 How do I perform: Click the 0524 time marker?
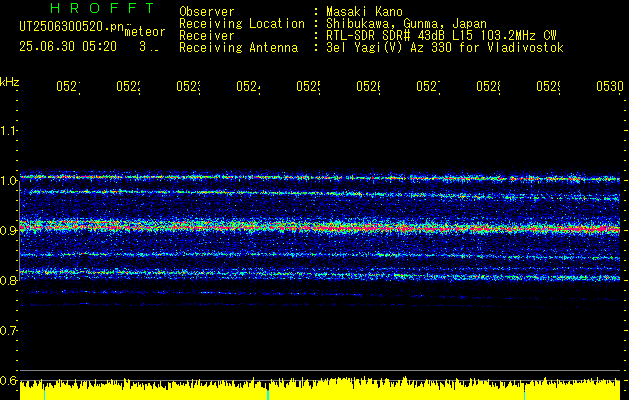(248, 86)
